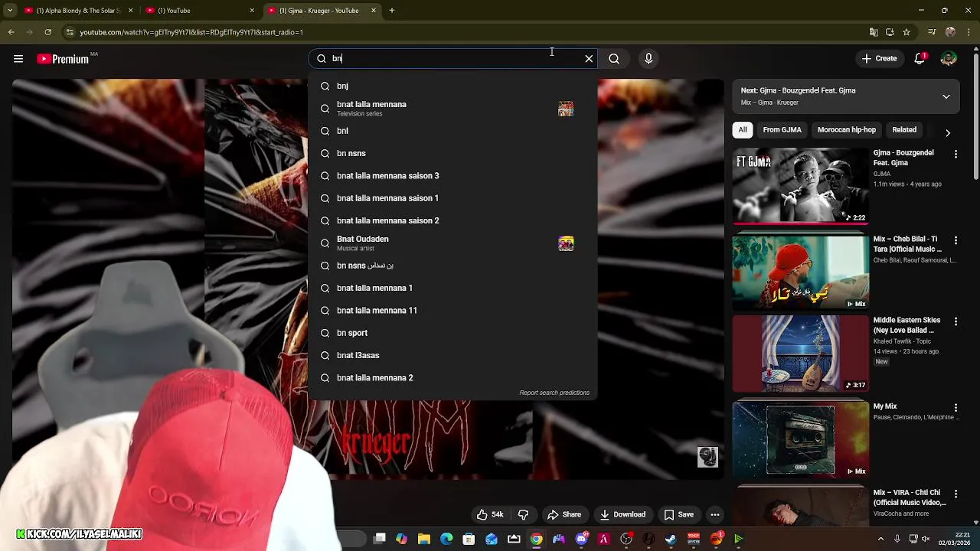Open Chrome three-dot menu

[969, 32]
